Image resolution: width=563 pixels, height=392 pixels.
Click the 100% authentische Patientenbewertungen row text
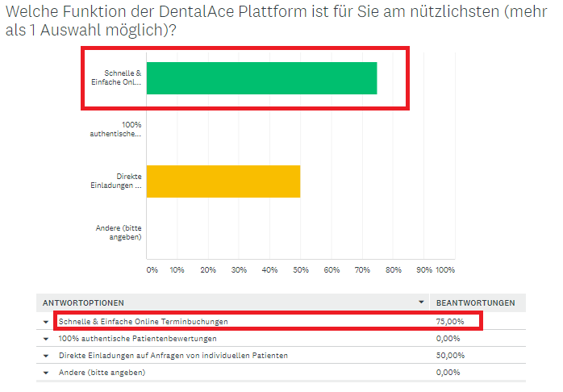(x=137, y=339)
